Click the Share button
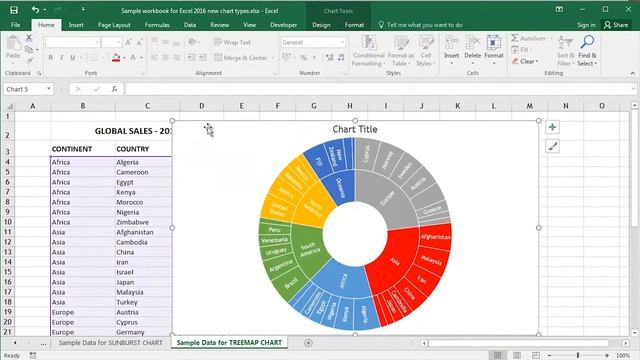This screenshot has width=640, height=360. (x=616, y=25)
